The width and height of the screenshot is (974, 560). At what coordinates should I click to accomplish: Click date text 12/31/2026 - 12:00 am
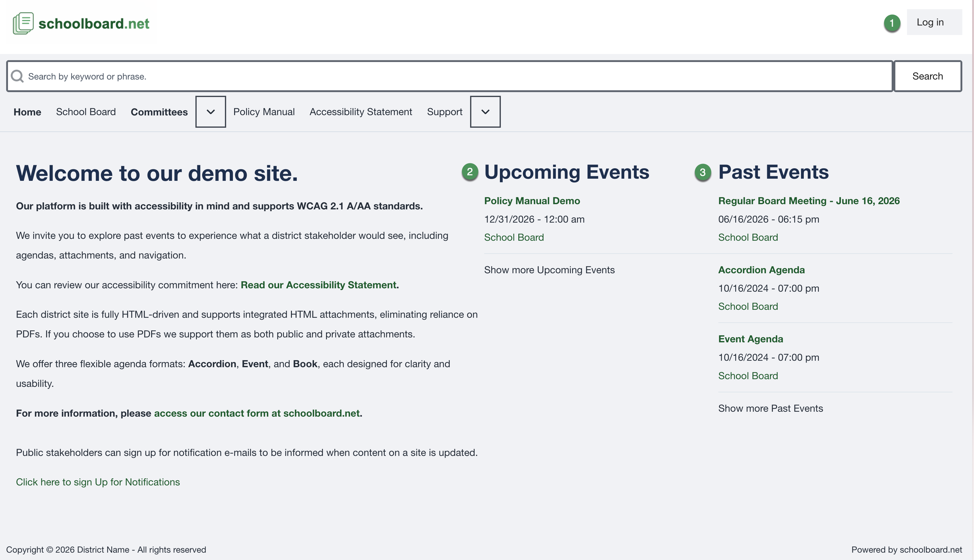point(534,219)
